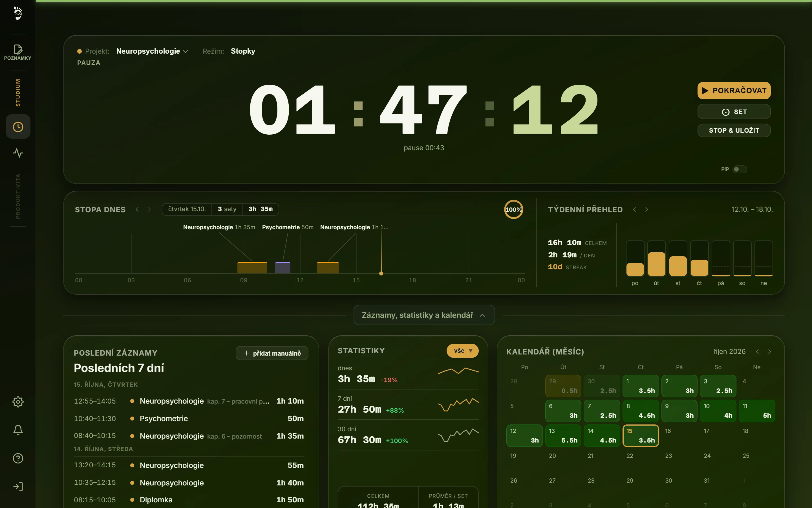Open the help question mark icon
Image resolution: width=812 pixels, height=508 pixels.
pos(18,458)
